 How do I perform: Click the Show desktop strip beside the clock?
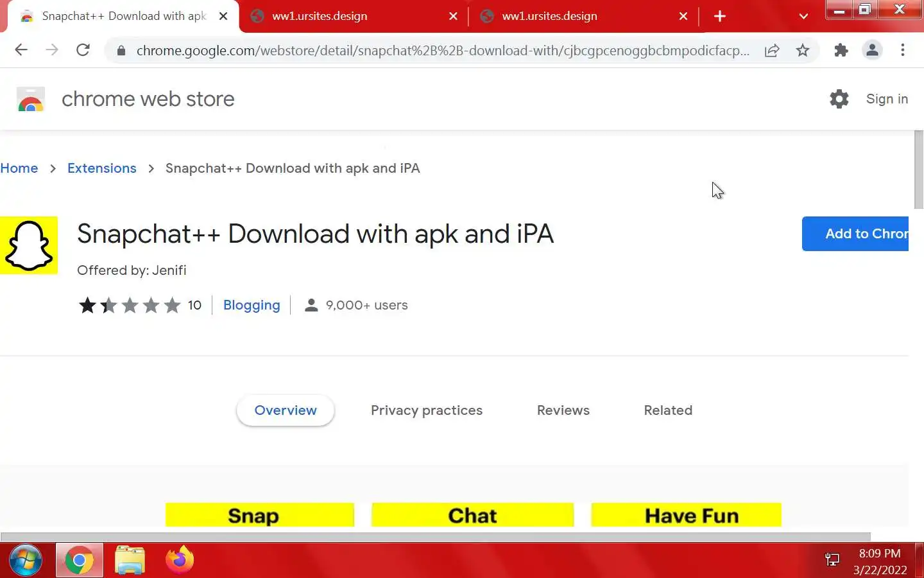(x=919, y=560)
